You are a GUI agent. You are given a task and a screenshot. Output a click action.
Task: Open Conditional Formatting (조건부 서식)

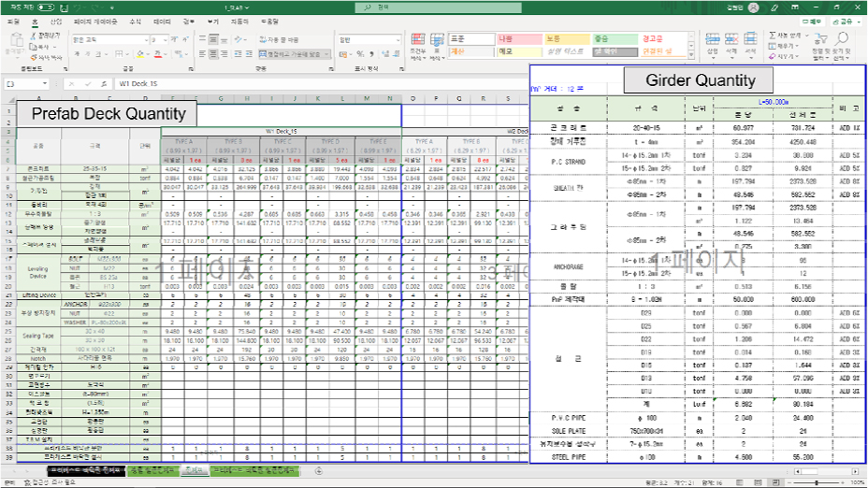(x=417, y=46)
